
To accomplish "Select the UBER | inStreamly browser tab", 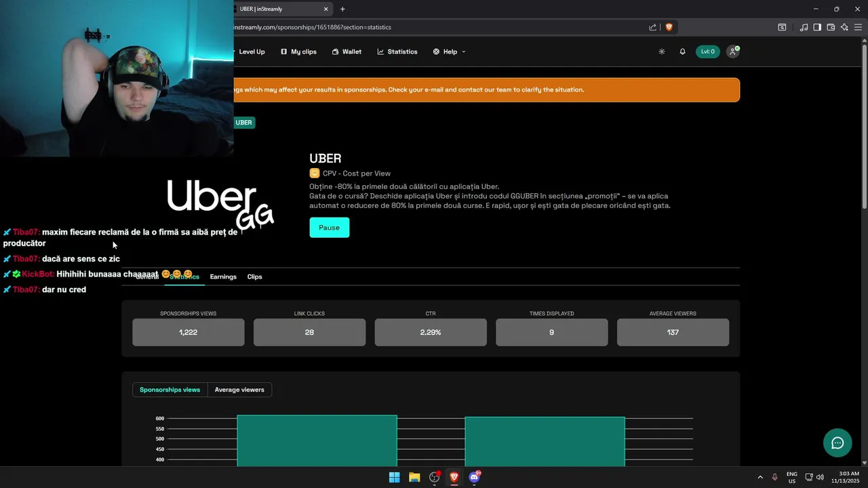I will coord(283,9).
